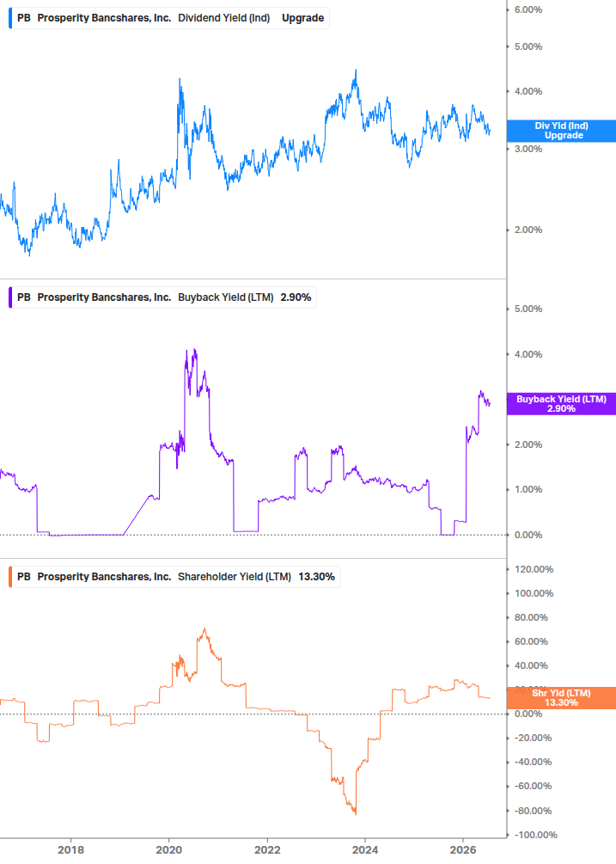Click the -80.00% tick on shareholder yield axis
The width and height of the screenshot is (616, 864).
pyautogui.click(x=533, y=811)
